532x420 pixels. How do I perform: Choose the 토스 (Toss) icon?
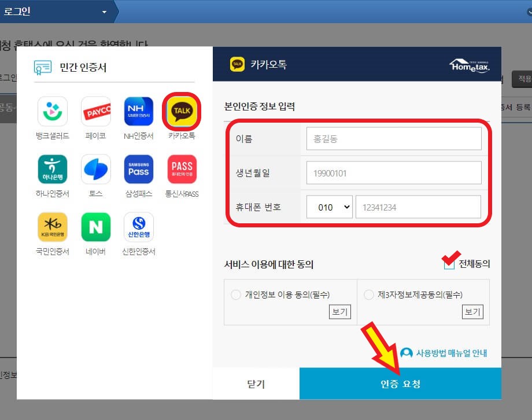pyautogui.click(x=95, y=169)
